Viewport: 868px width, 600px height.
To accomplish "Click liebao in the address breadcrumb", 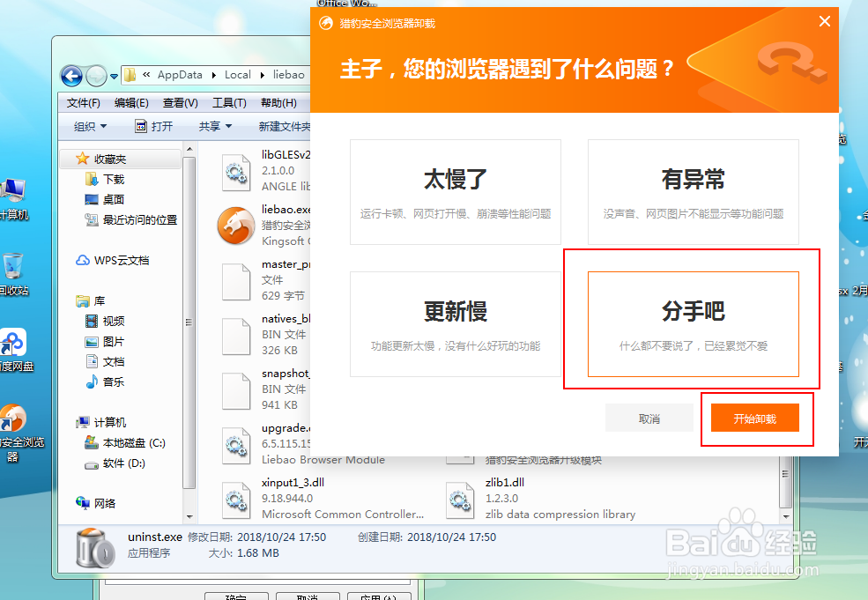I will point(288,75).
